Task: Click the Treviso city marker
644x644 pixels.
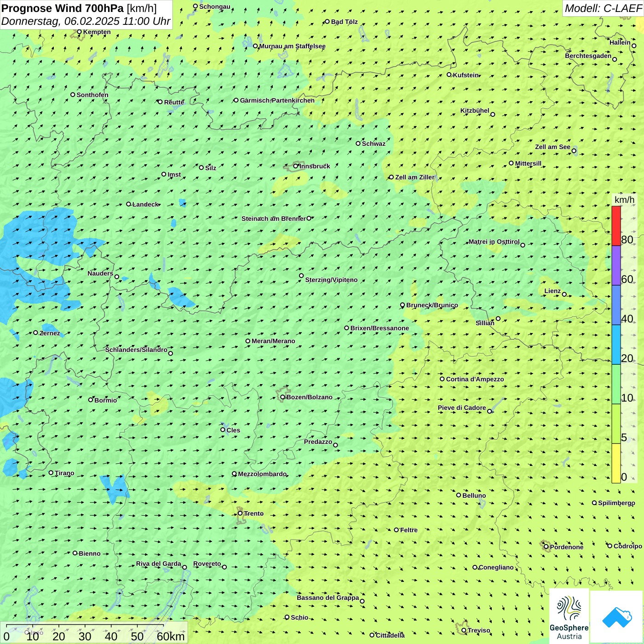Action: pos(464,630)
